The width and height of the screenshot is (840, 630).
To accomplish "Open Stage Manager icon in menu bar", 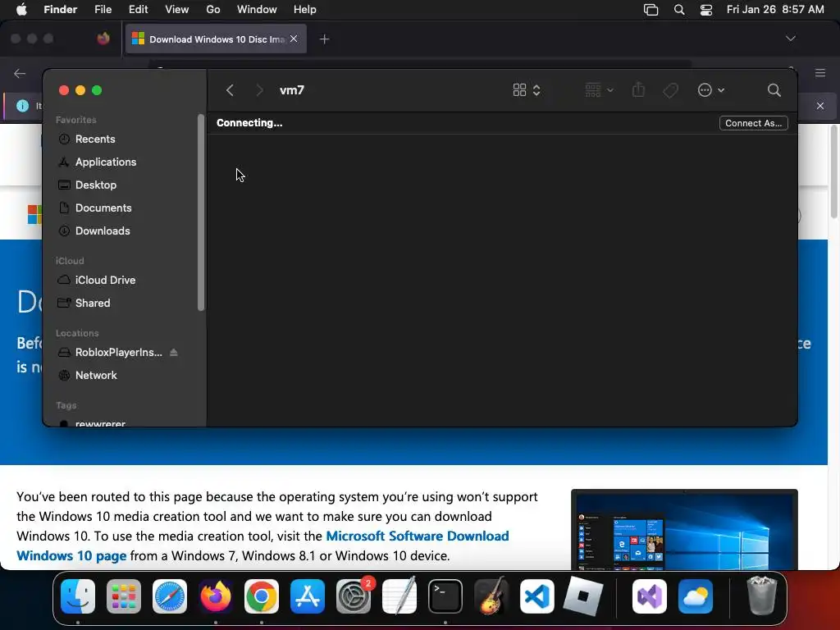I will point(651,10).
